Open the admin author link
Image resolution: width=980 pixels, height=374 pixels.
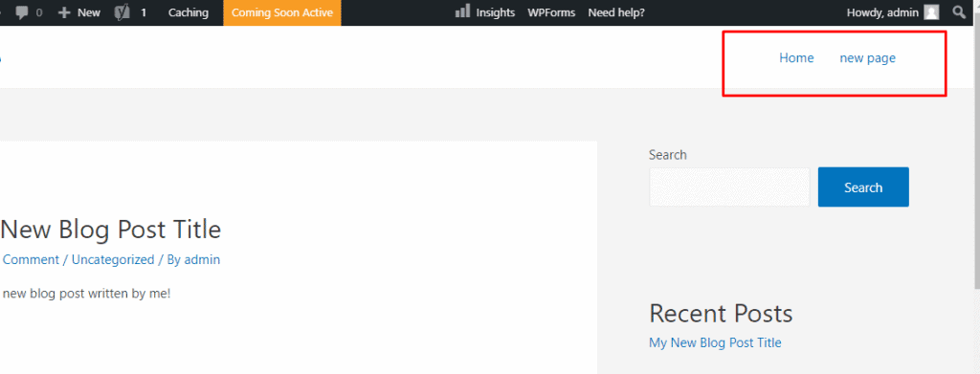point(202,259)
